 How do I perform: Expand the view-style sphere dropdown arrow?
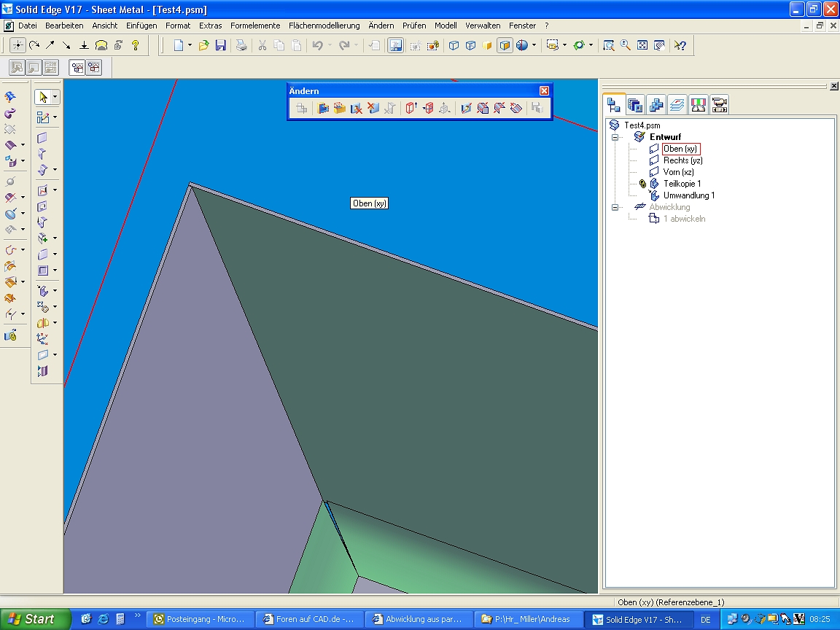coord(534,45)
